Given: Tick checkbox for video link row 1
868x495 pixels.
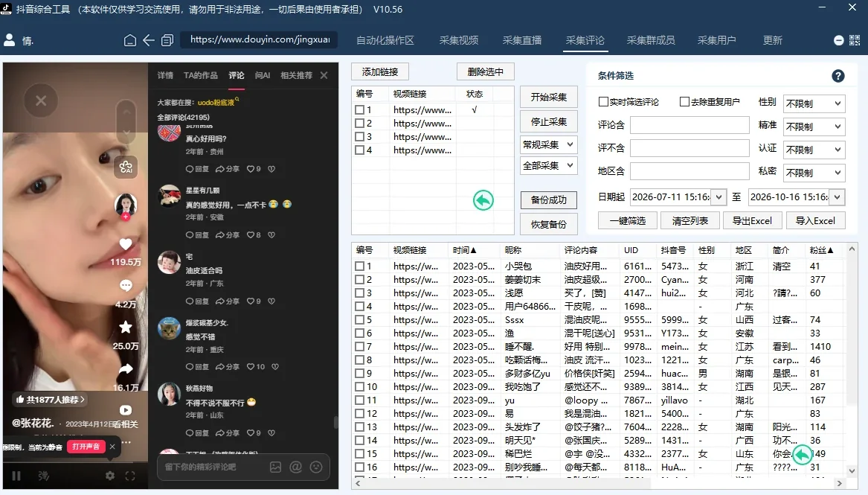Looking at the screenshot, I should click(360, 110).
